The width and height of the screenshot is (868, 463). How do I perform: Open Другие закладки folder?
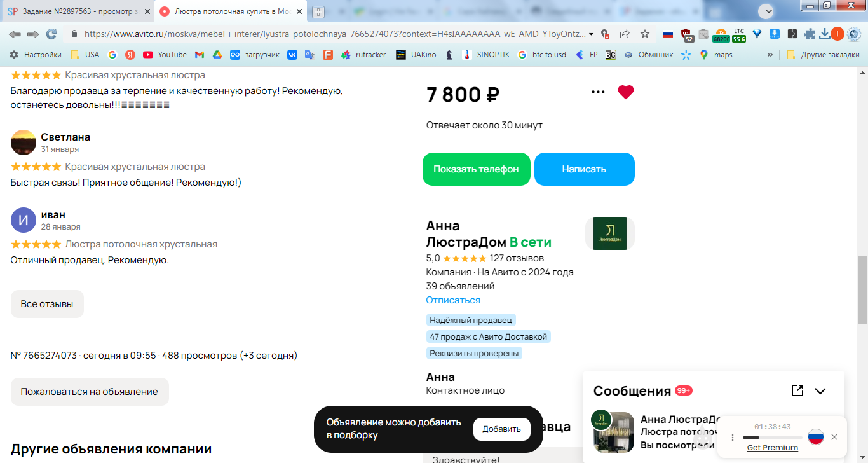point(823,55)
